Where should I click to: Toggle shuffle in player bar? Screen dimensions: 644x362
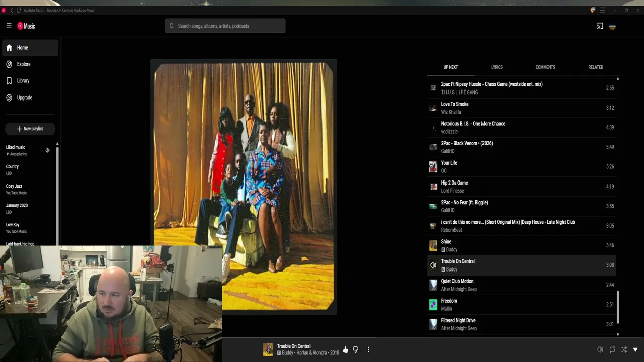(624, 350)
